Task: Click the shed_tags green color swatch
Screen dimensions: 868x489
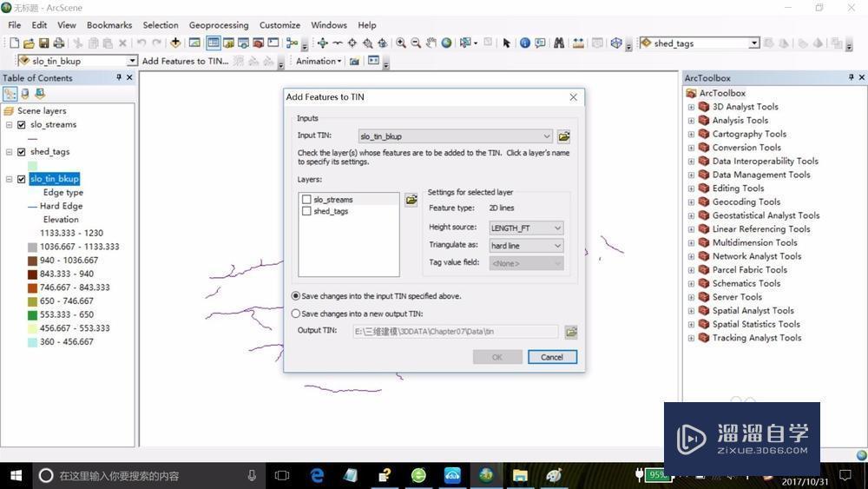Action: [x=32, y=166]
